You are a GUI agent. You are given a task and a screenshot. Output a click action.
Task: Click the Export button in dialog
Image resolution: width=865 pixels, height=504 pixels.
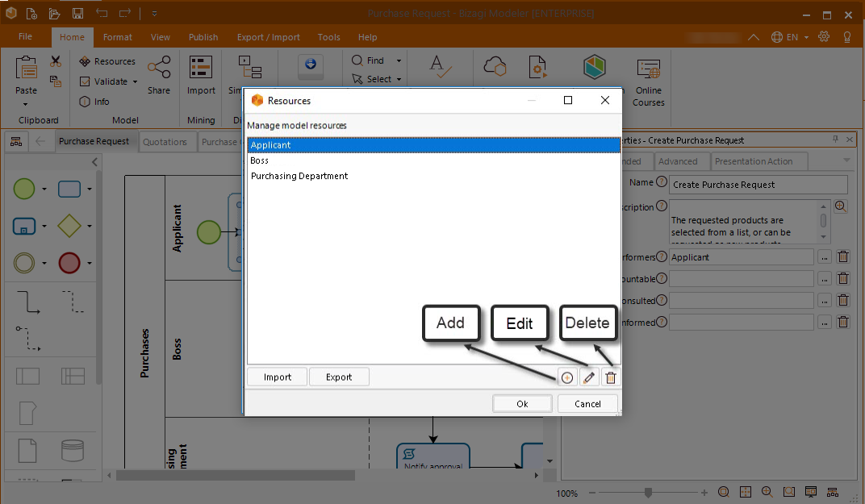339,377
